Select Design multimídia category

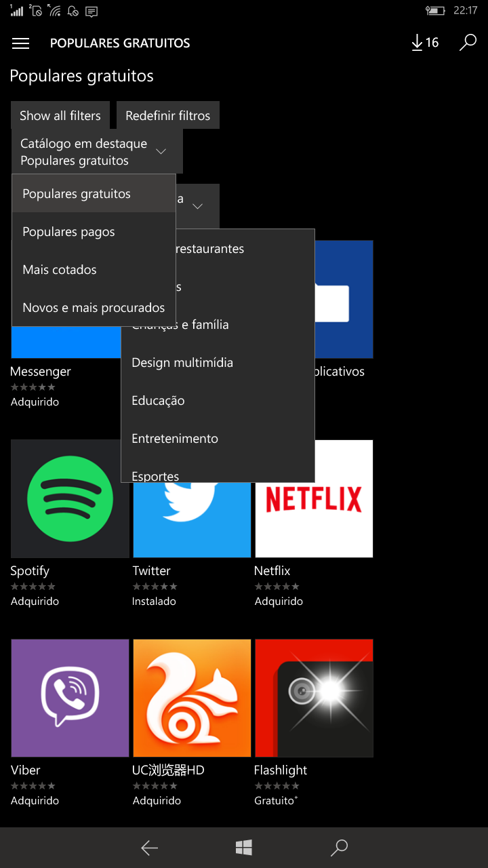point(218,363)
